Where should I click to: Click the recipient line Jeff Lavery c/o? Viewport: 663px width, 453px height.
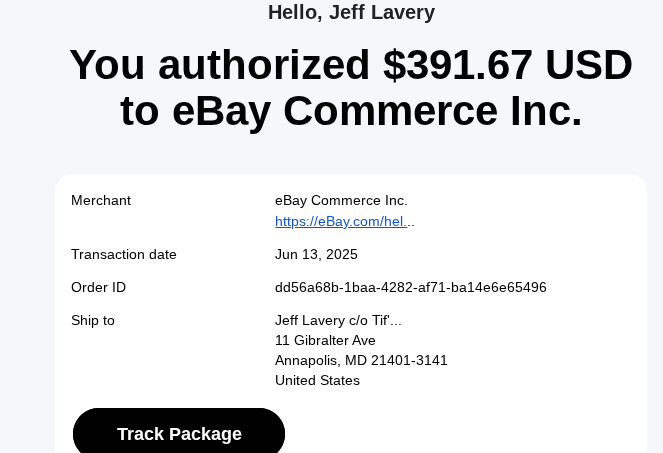[322, 320]
